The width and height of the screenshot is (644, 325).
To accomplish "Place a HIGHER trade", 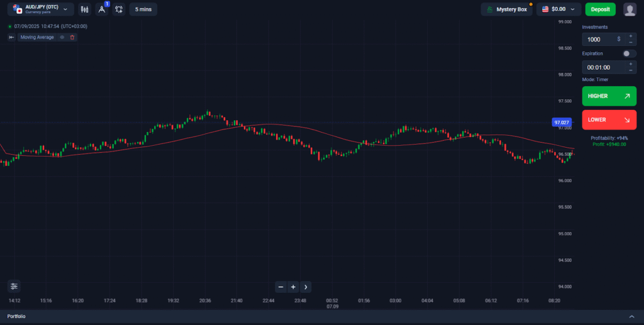I will [609, 96].
